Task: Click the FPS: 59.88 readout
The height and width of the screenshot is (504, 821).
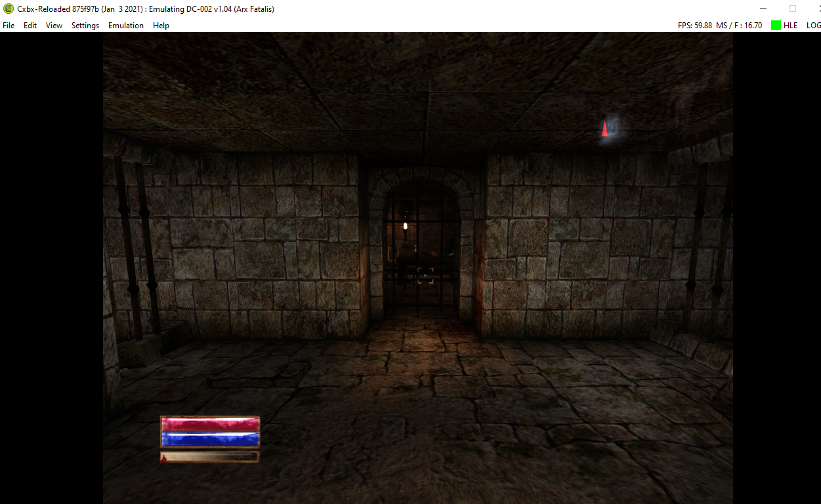Action: click(695, 26)
